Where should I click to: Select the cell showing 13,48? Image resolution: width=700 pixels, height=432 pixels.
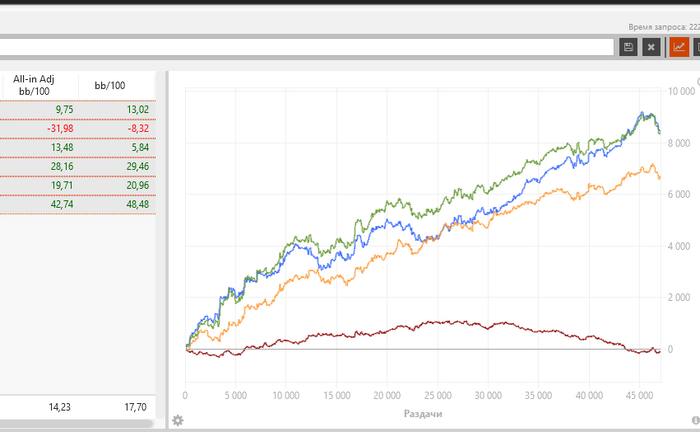[62, 147]
